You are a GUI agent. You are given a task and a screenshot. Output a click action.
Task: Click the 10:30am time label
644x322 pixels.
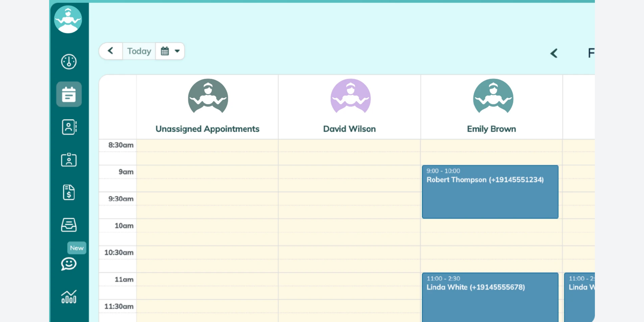point(119,252)
